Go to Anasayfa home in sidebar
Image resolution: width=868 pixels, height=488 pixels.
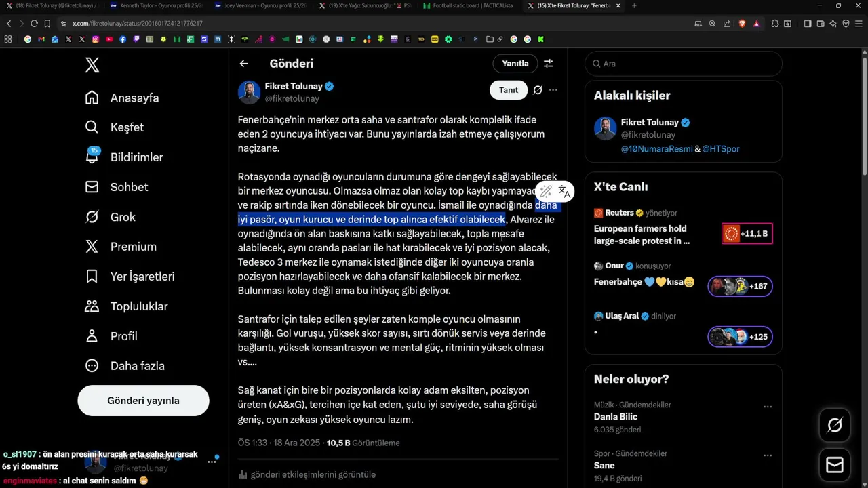click(122, 98)
